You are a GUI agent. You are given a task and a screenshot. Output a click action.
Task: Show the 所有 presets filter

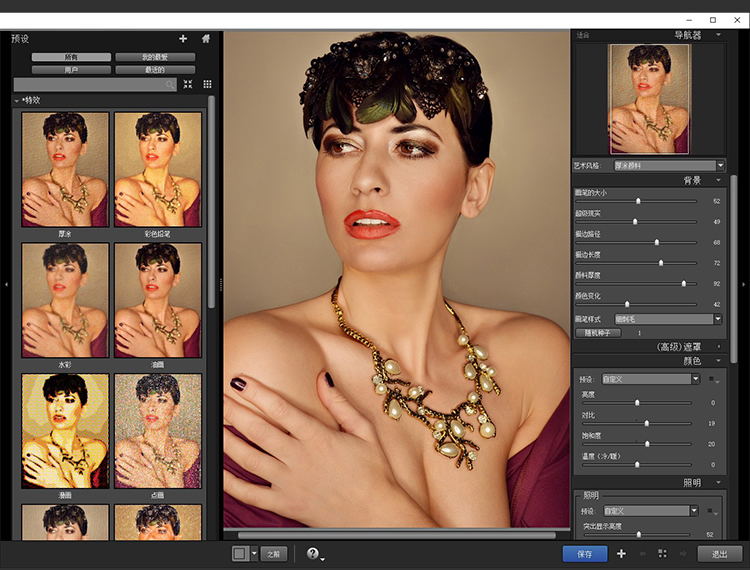pyautogui.click(x=71, y=57)
